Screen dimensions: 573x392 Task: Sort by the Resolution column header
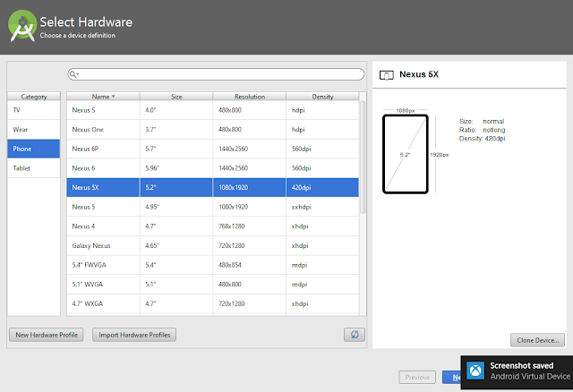pyautogui.click(x=250, y=97)
